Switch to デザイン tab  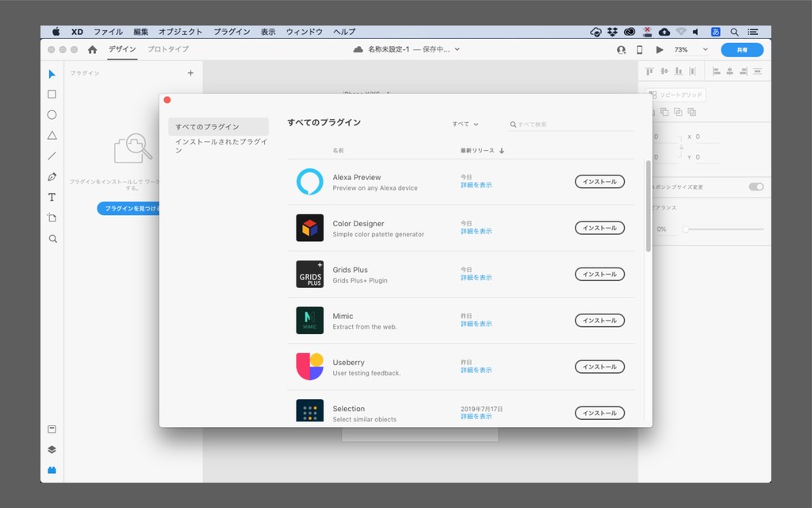(x=122, y=49)
